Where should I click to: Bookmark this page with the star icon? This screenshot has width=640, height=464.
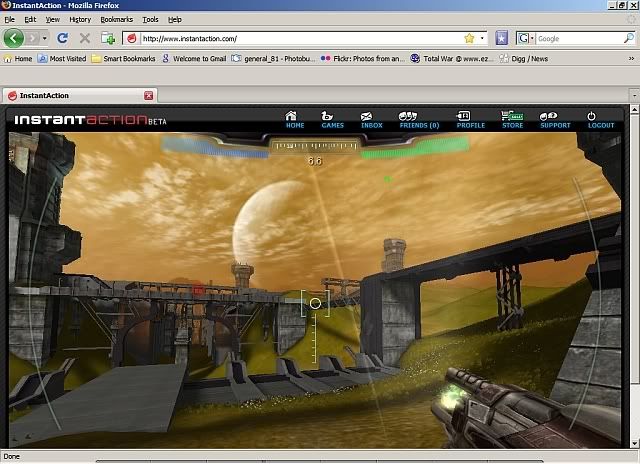[469, 38]
